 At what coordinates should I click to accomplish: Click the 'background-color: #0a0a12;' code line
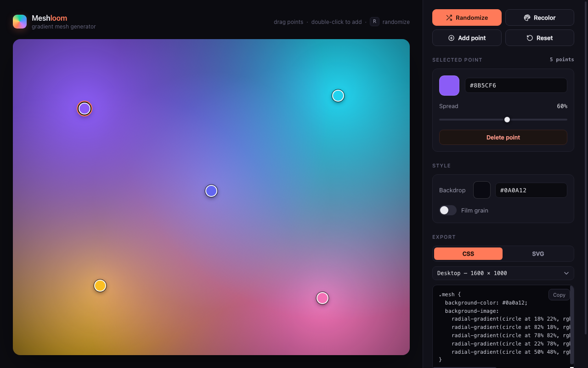(x=486, y=303)
